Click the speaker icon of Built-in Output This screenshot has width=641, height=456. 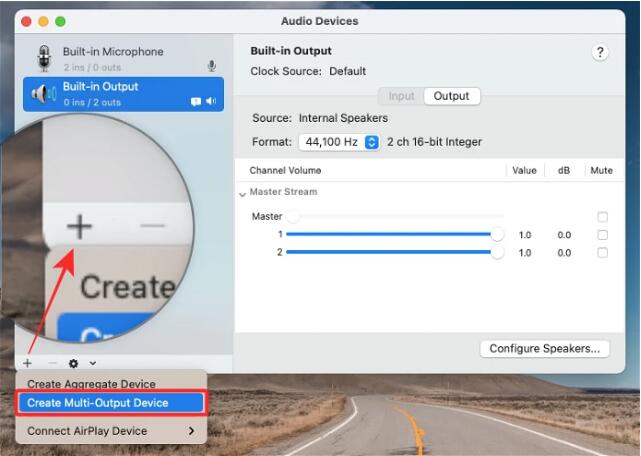tap(43, 94)
